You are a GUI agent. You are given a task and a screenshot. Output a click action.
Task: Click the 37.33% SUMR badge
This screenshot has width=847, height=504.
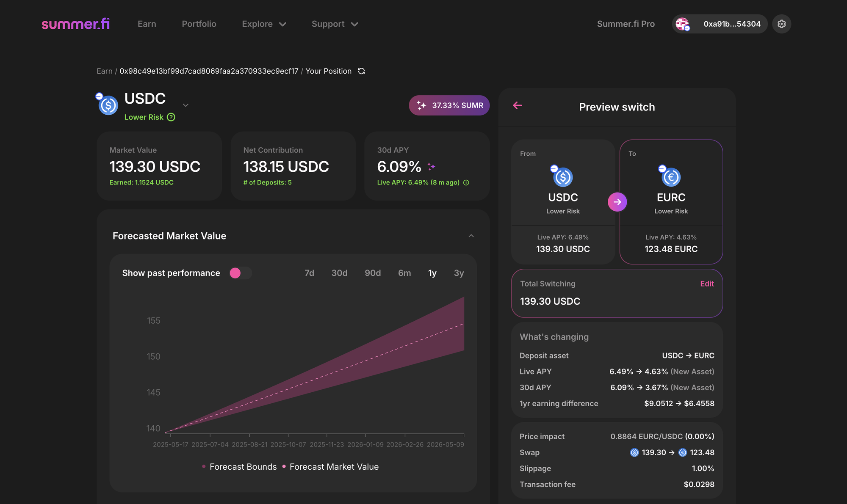coord(449,105)
